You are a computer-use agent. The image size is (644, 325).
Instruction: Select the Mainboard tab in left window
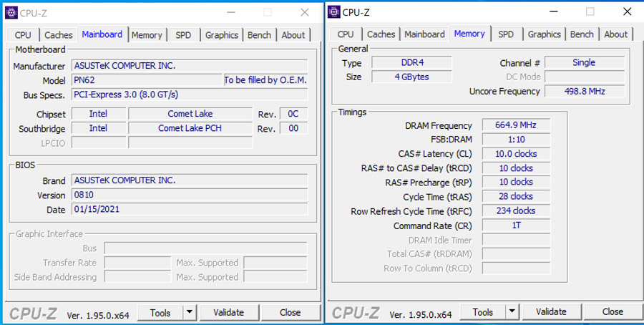point(102,34)
